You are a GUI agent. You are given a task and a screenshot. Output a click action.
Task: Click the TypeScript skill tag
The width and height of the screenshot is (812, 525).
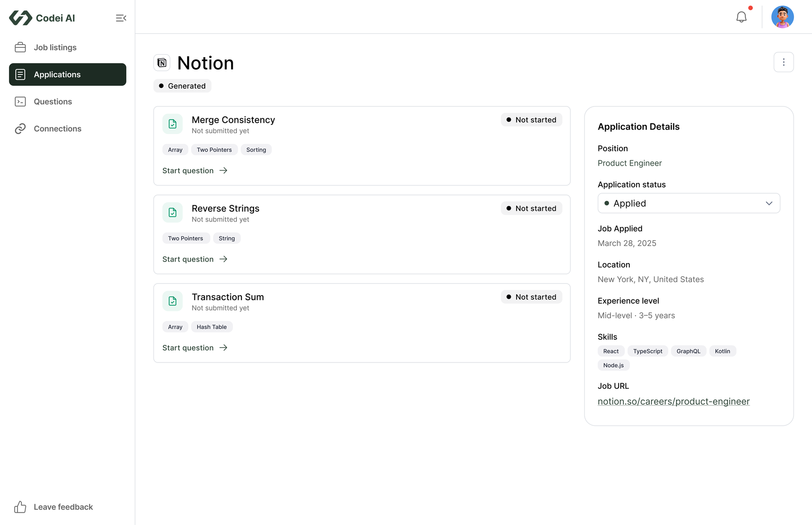[648, 351]
